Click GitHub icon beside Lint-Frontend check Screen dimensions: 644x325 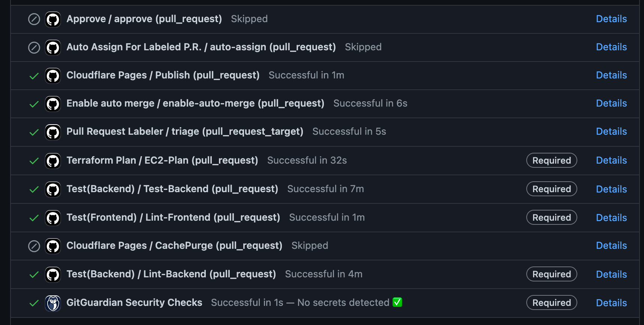point(53,218)
